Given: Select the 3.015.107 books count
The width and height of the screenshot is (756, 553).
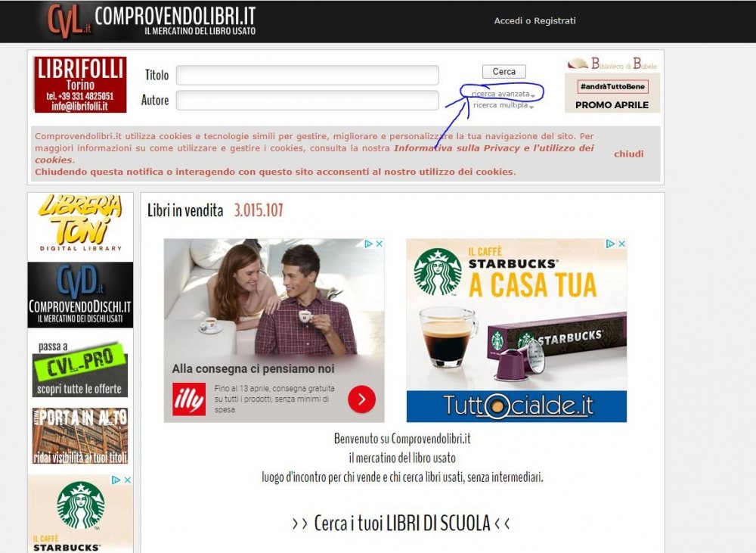Looking at the screenshot, I should pos(259,210).
